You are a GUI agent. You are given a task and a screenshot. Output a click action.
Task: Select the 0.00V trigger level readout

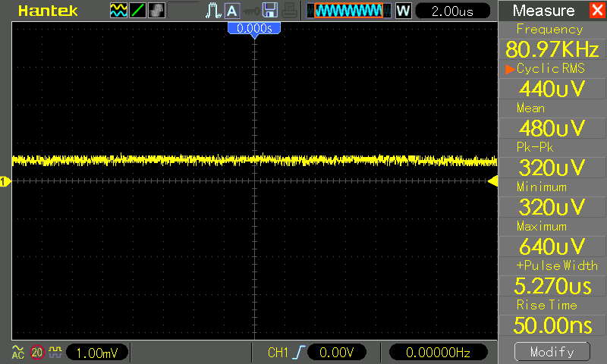(336, 353)
